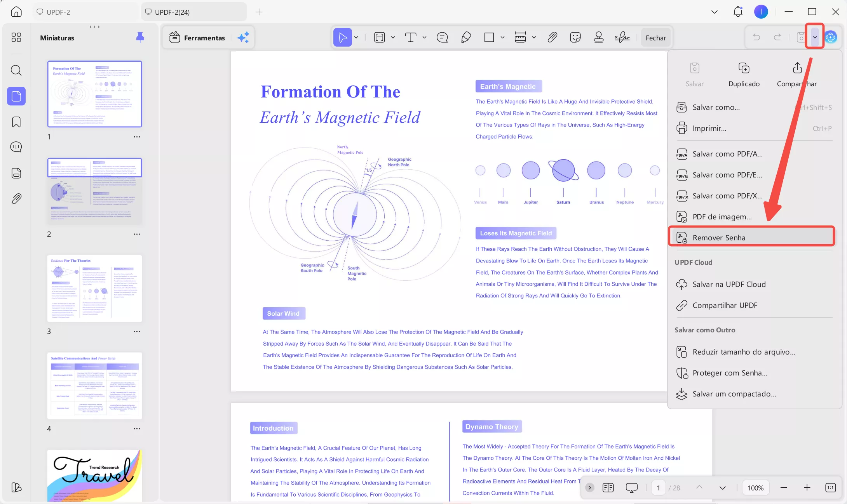847x504 pixels.
Task: Open page 1 thumbnail options menu
Action: tap(137, 137)
